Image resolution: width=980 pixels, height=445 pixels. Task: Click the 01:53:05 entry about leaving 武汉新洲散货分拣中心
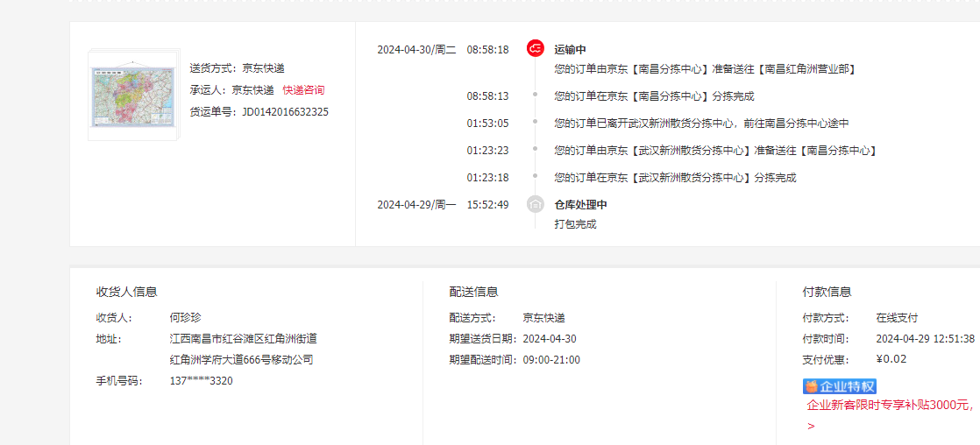tap(701, 124)
